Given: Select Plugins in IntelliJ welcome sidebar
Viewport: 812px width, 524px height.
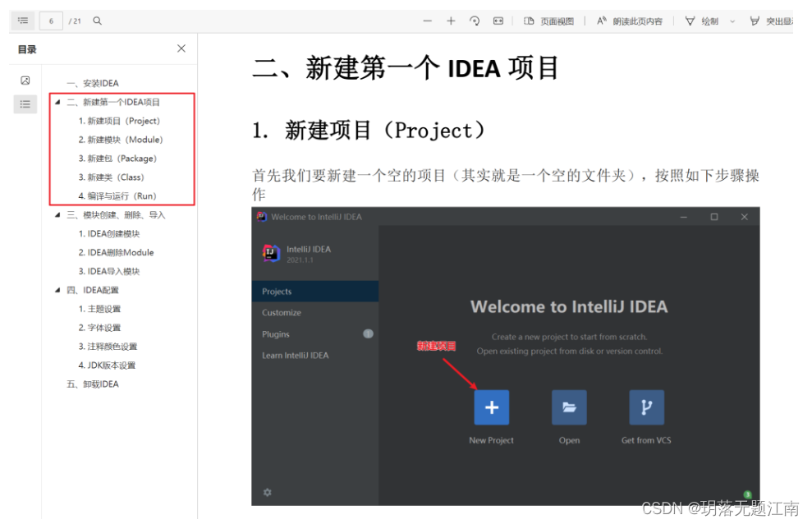Looking at the screenshot, I should coord(276,334).
